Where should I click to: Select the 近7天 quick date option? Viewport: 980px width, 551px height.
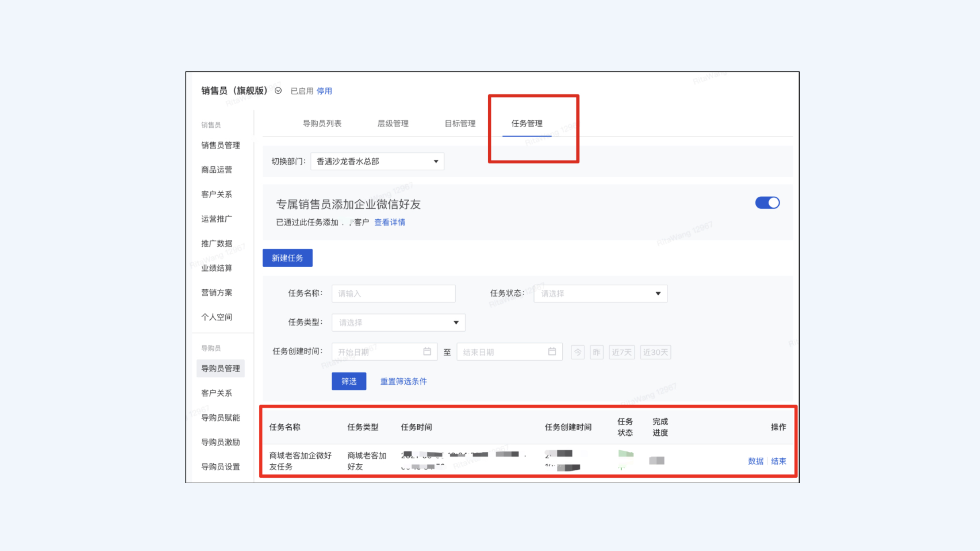coord(621,352)
